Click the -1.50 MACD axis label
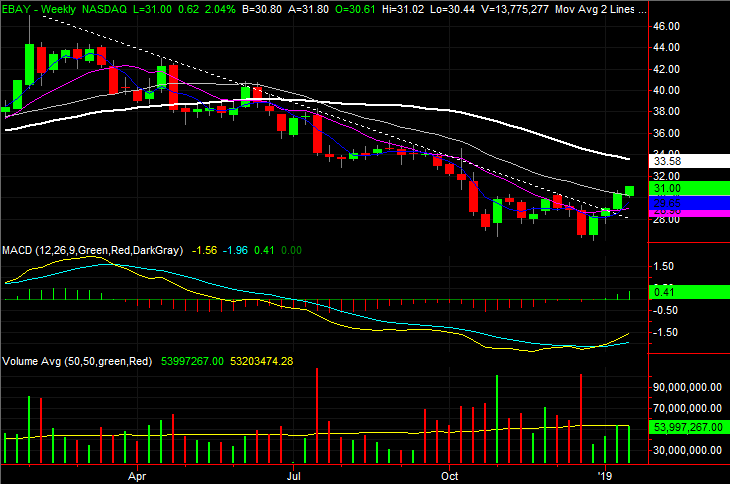Viewport: 730px width, 484px height. pyautogui.click(x=665, y=332)
